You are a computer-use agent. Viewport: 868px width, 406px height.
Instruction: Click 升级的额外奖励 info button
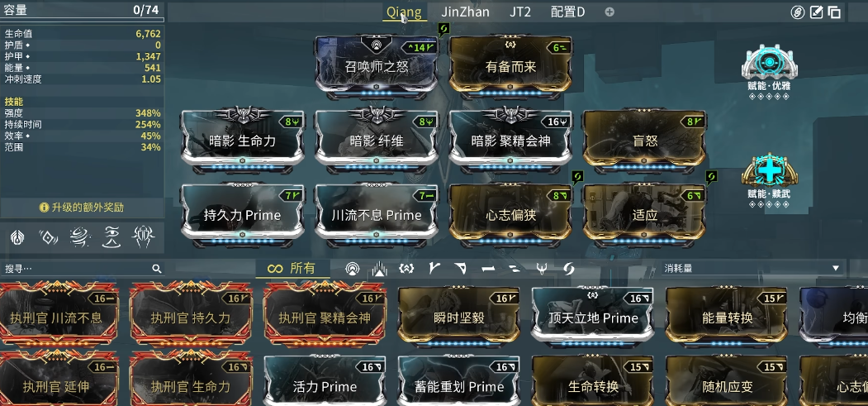(x=82, y=208)
